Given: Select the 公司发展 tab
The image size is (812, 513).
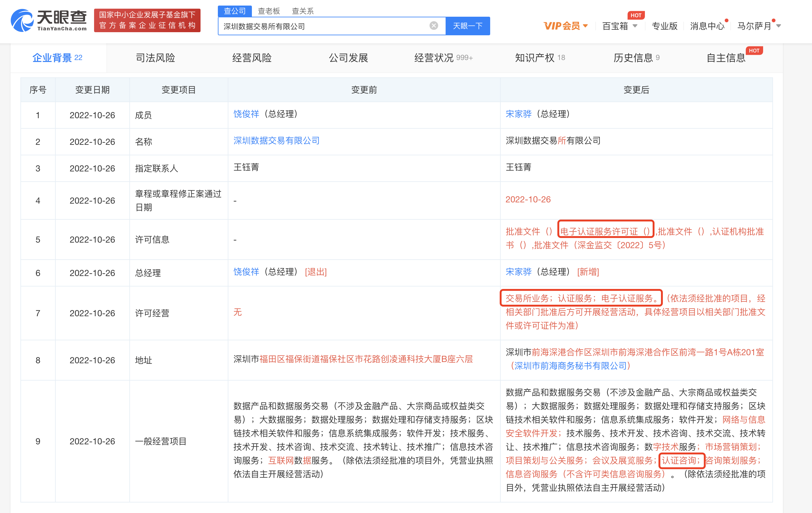Looking at the screenshot, I should 348,58.
